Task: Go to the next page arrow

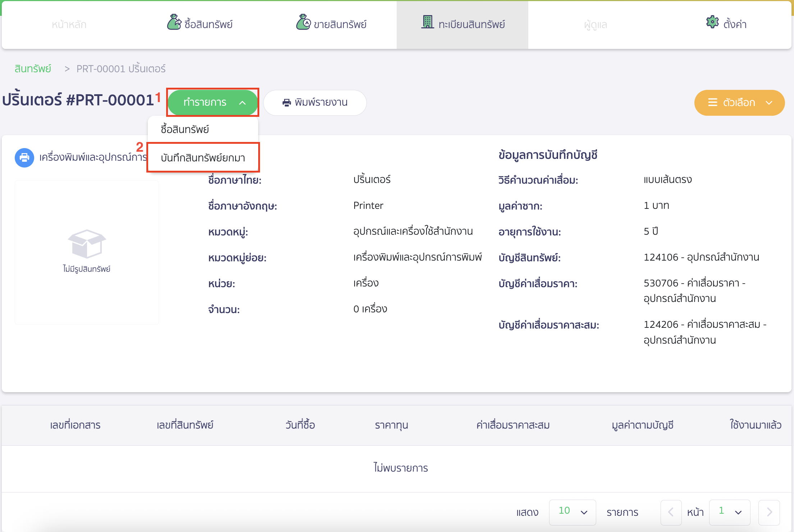Action: (769, 512)
